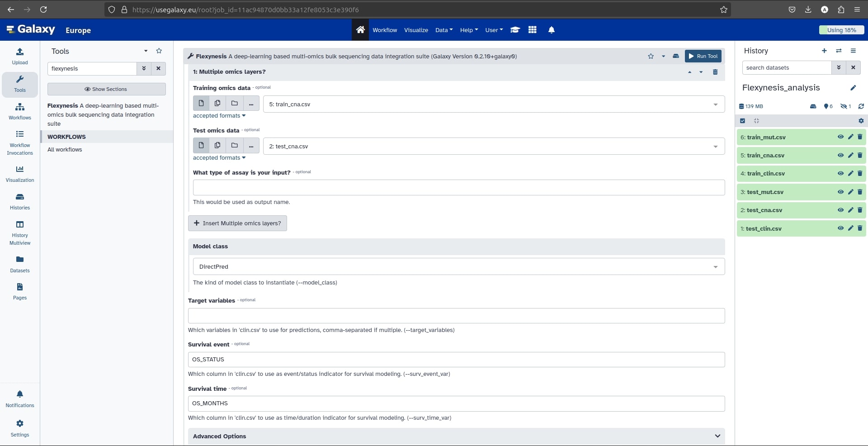The height and width of the screenshot is (446, 868).
Task: Expand Advanced Options section
Action: [x=456, y=436]
